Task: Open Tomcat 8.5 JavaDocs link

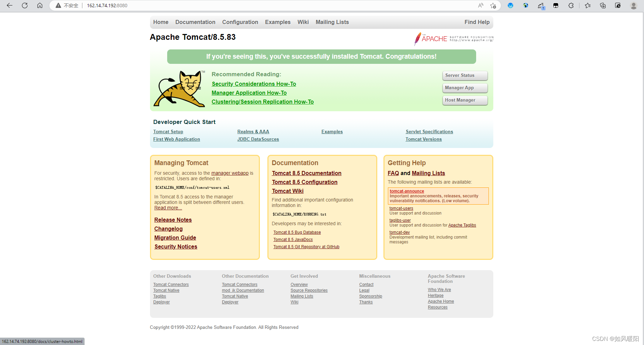Action: (293, 240)
